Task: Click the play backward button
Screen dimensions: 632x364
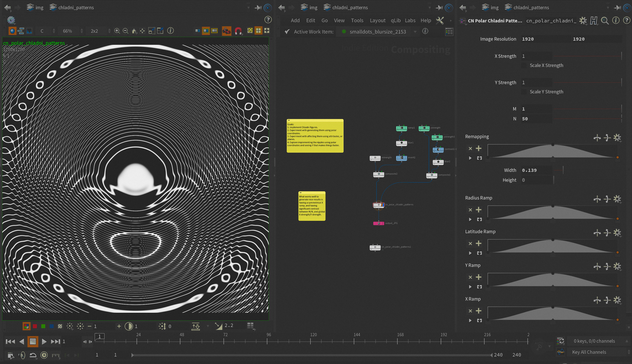Action: 22,341
